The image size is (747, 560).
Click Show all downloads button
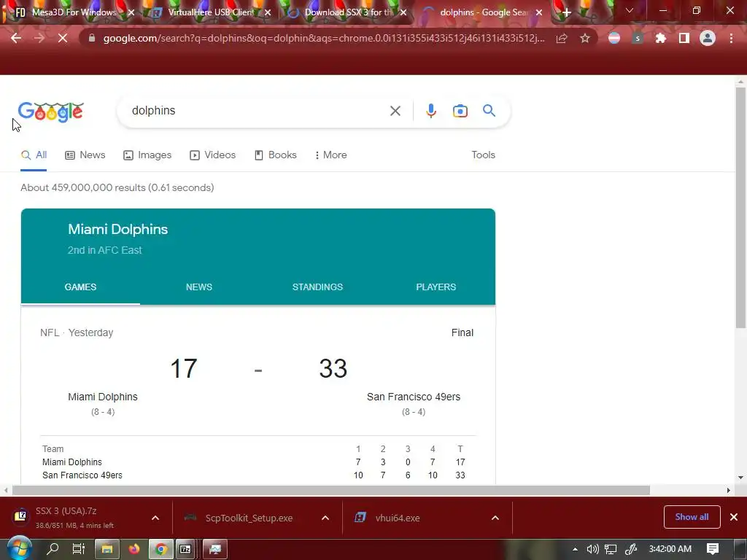(x=692, y=517)
